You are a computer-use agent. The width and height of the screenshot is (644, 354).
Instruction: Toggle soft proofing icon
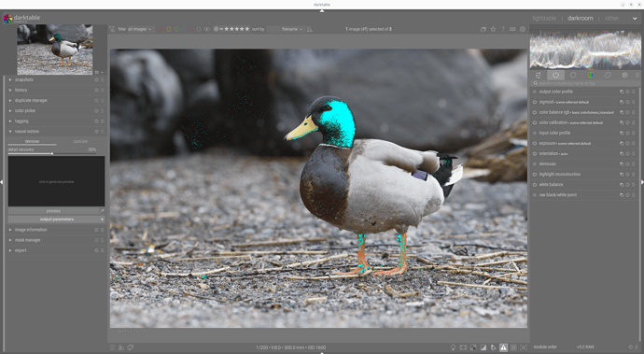coord(494,347)
